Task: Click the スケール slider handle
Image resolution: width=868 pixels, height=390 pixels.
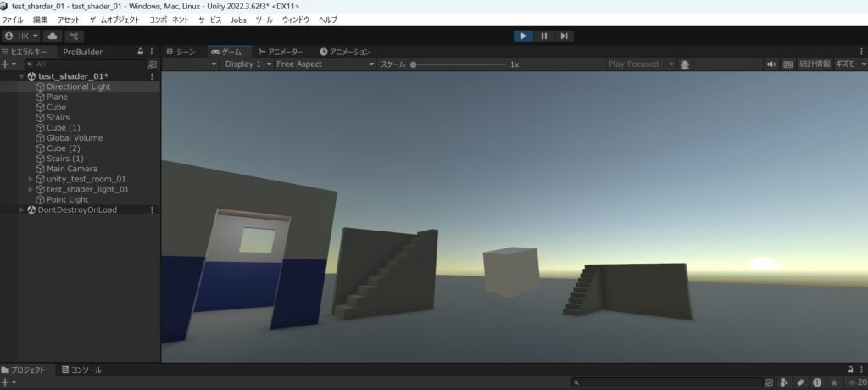Action: 414,64
